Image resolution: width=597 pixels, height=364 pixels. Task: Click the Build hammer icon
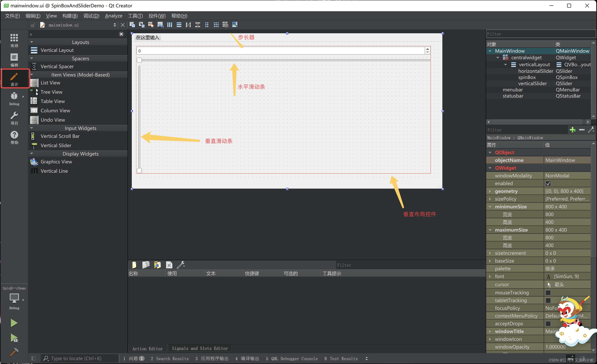[x=14, y=352]
